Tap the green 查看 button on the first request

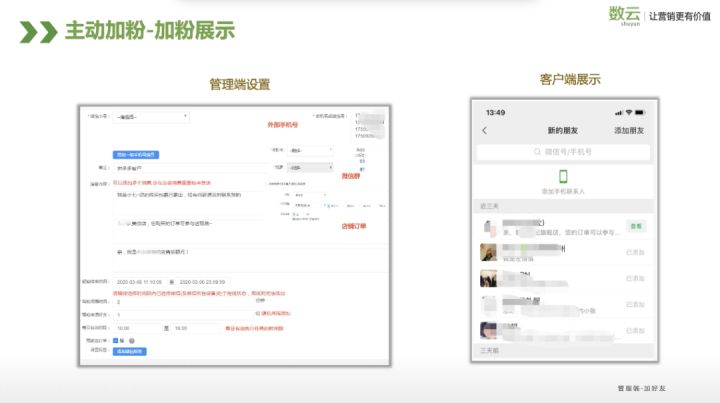point(636,226)
